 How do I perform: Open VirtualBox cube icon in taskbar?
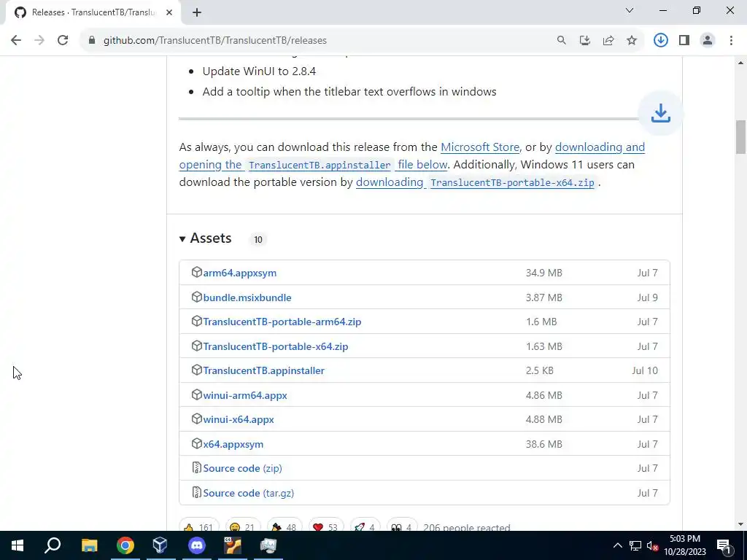(x=160, y=545)
